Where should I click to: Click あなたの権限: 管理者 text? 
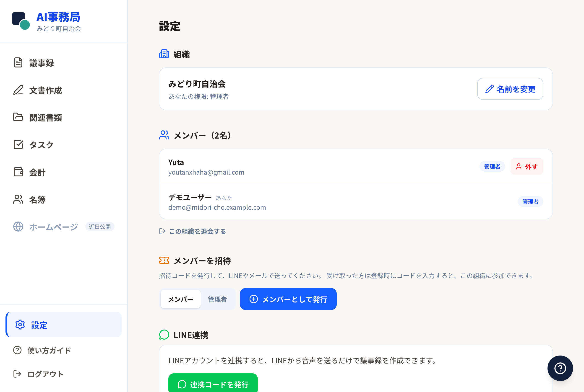point(199,96)
